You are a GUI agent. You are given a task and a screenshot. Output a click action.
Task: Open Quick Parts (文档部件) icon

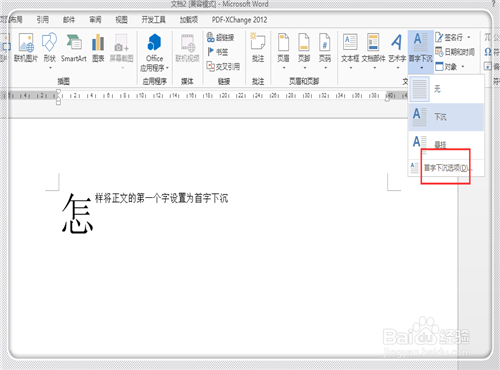[373, 43]
